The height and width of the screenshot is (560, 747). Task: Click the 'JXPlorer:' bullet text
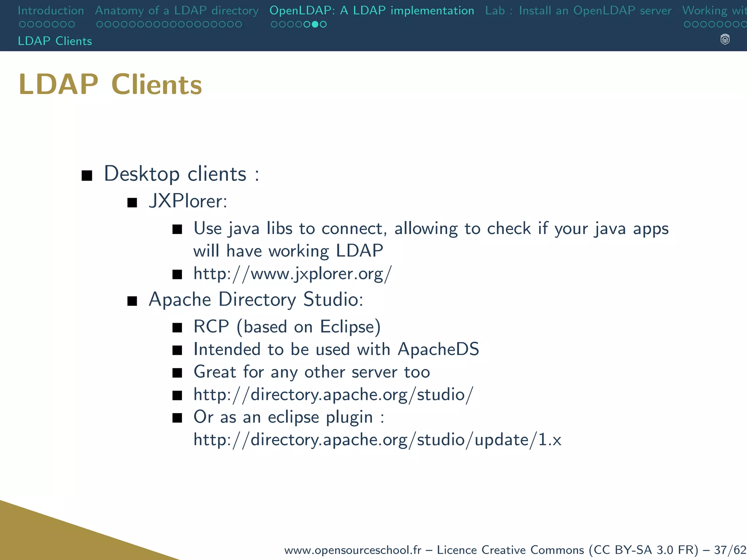click(188, 201)
